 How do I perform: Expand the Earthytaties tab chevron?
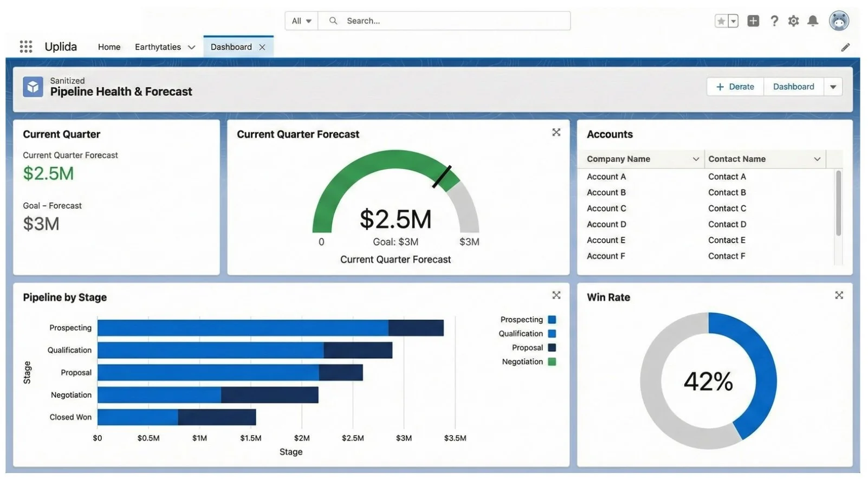coord(191,47)
